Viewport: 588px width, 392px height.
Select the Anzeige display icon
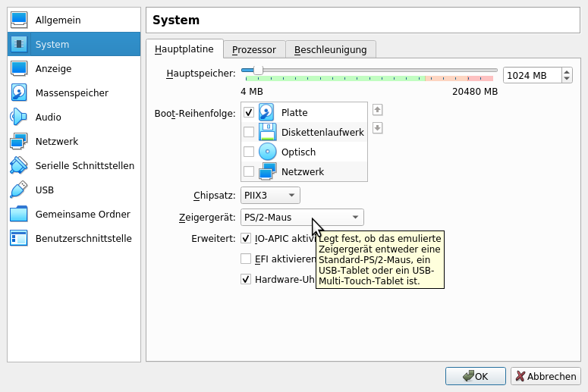coord(19,68)
